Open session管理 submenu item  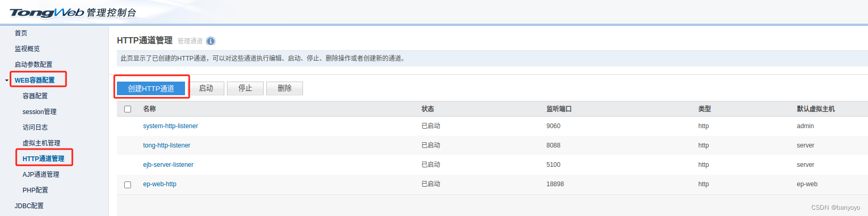pyautogui.click(x=39, y=111)
